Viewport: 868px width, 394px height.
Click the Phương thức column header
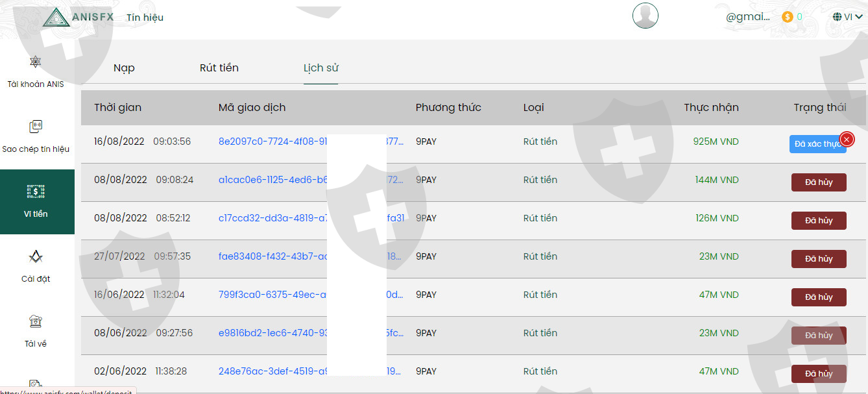[x=448, y=108]
